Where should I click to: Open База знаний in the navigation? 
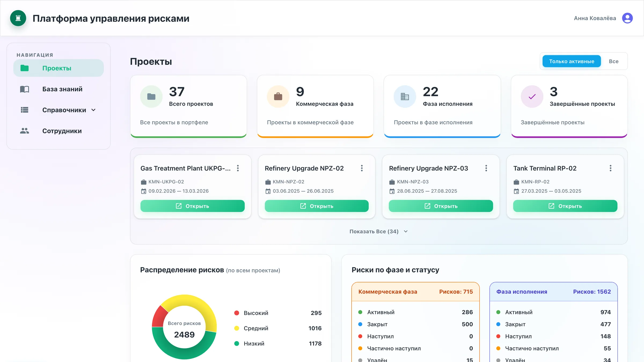(x=58, y=89)
